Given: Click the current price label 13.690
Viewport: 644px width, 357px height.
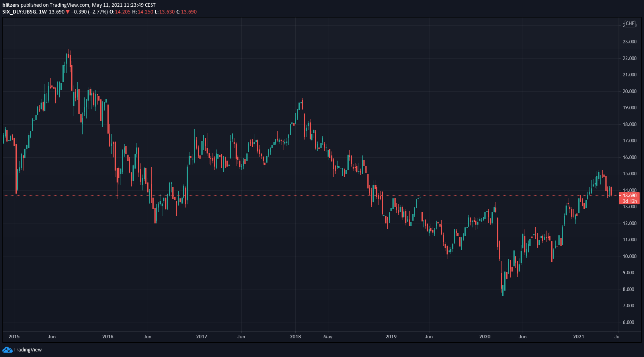Looking at the screenshot, I should click(630, 196).
